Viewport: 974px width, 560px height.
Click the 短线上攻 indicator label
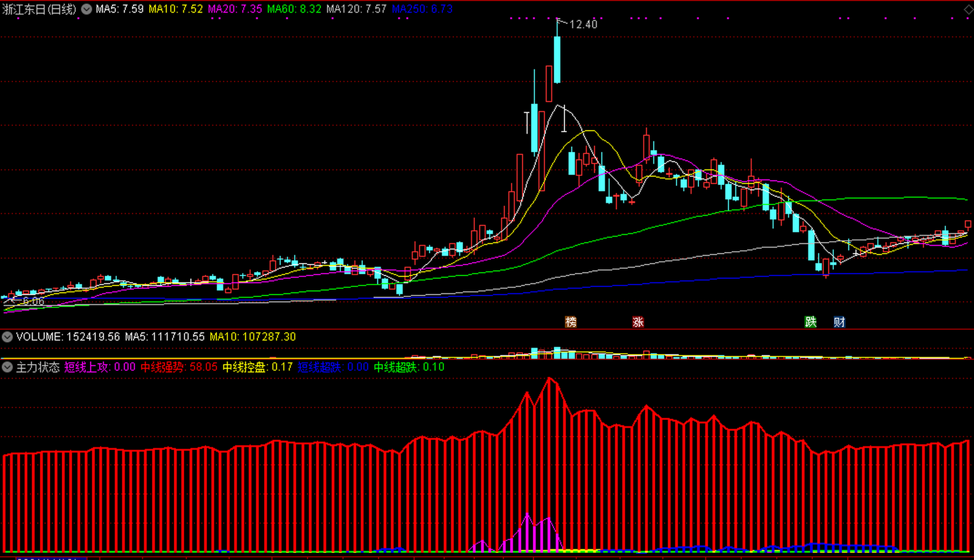pos(100,367)
